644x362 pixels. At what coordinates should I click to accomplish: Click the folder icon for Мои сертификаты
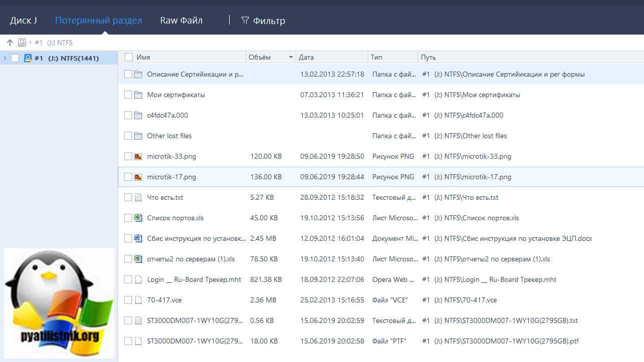pos(139,95)
